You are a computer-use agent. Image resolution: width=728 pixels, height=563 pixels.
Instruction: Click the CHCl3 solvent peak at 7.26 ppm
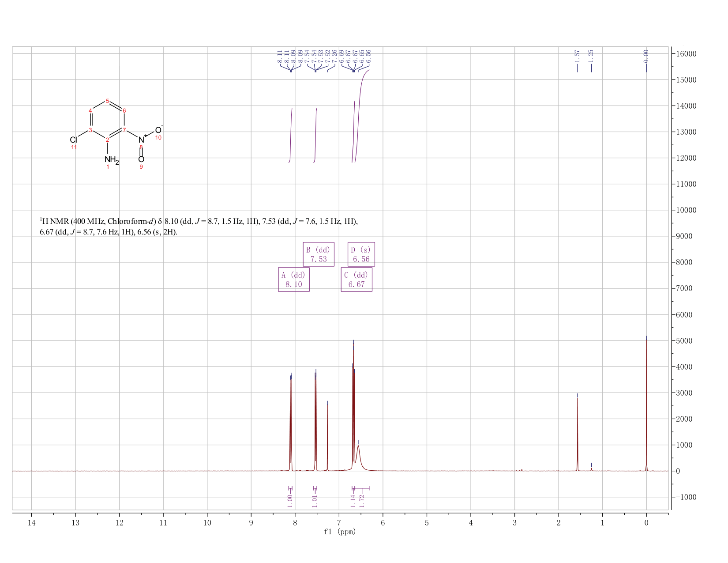tap(327, 437)
